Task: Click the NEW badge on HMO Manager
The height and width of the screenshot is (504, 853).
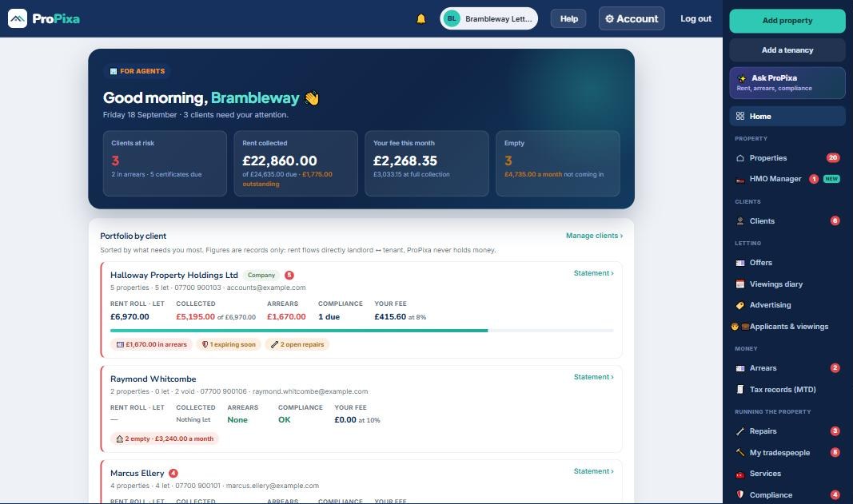Action: 831,179
